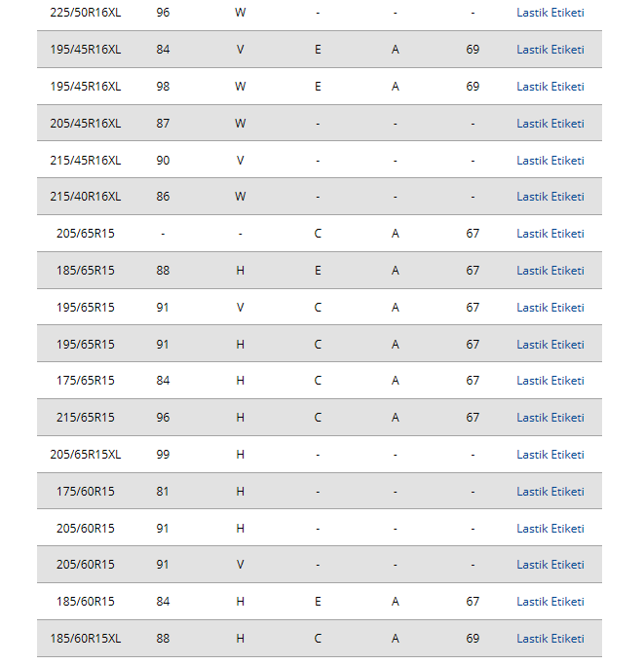Screen dimensions: 644x665
Task: Click Lastik Etiketi for 175/60R15 tire
Action: [x=549, y=492]
